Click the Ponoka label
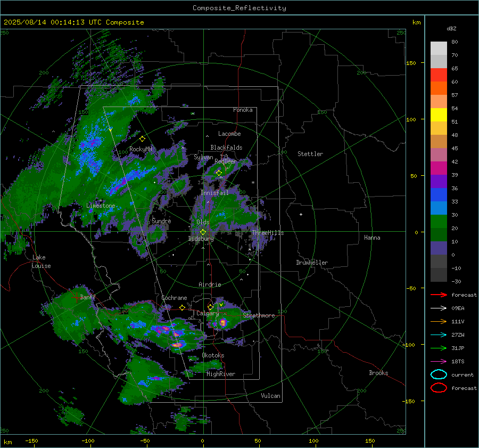479x448 pixels. (x=243, y=110)
